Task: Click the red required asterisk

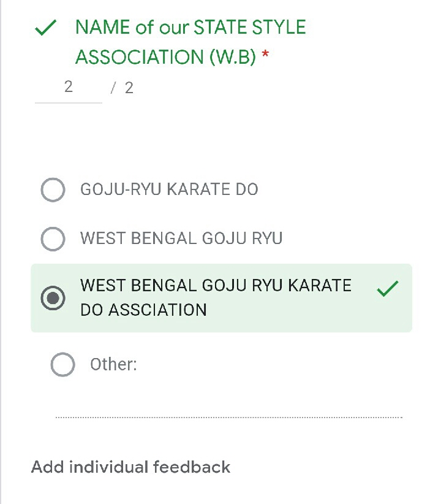Action: tap(265, 55)
